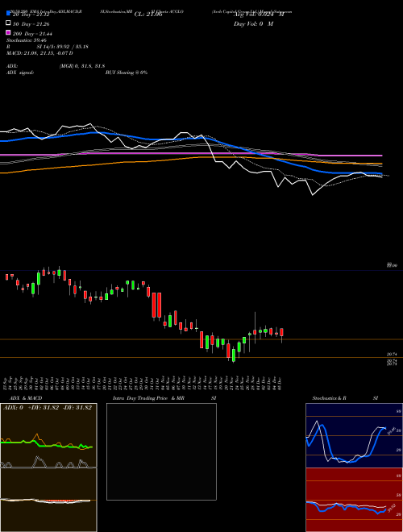Click the '(MGR) 0, 31.8, 31.8' ADX value
The width and height of the screenshot is (403, 532).
[82, 66]
